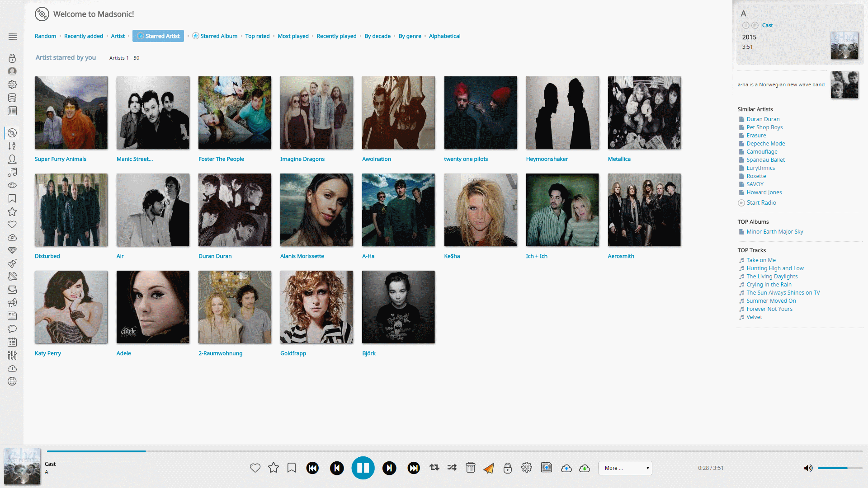Expand the More... player dropdown
This screenshot has width=868, height=488.
[x=625, y=468]
